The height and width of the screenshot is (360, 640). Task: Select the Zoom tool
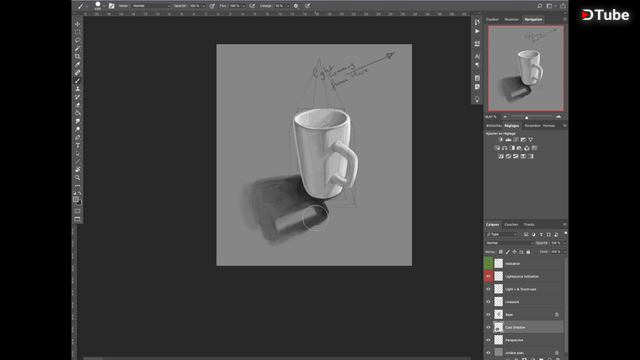click(x=78, y=178)
